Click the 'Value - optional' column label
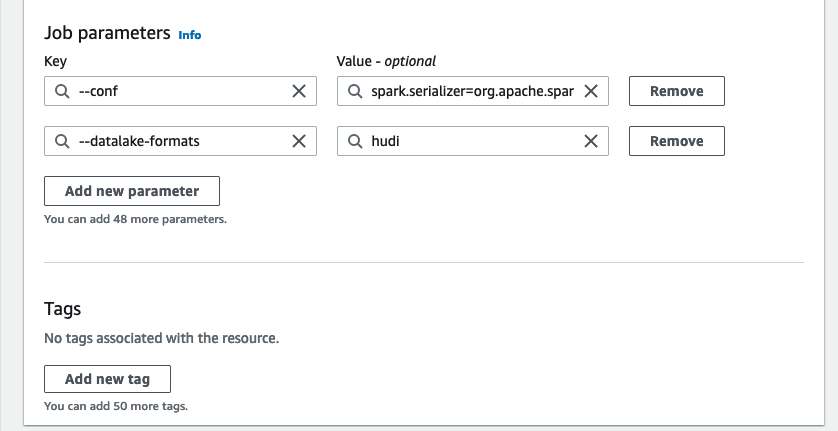 coord(386,62)
